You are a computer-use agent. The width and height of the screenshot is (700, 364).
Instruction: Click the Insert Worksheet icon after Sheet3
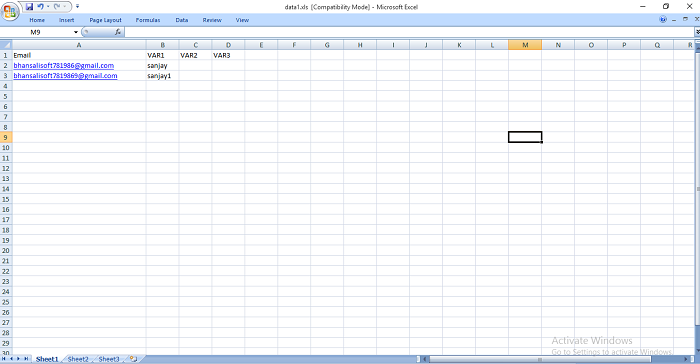[x=133, y=359]
